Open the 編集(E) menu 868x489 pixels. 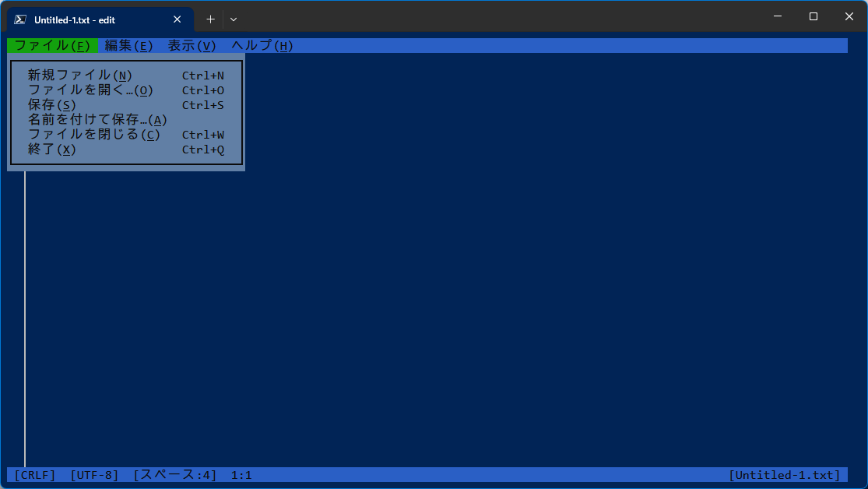[129, 45]
